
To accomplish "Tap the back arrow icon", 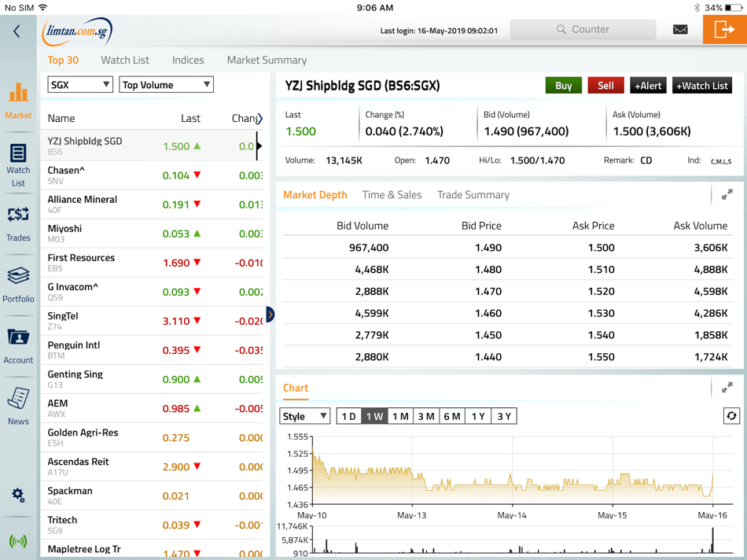I will coord(17,31).
